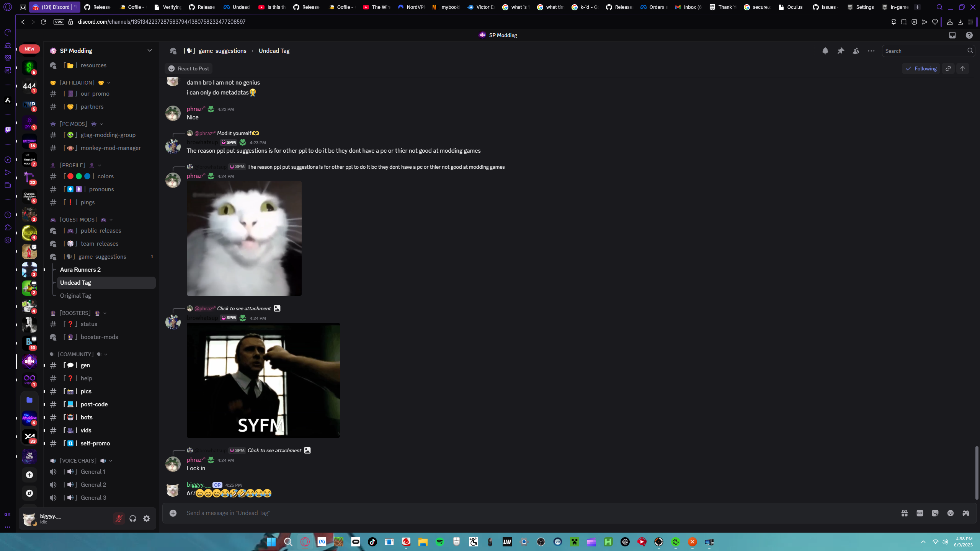Screen dimensions: 980x551
Task: Open the GIF picker
Action: (920, 513)
